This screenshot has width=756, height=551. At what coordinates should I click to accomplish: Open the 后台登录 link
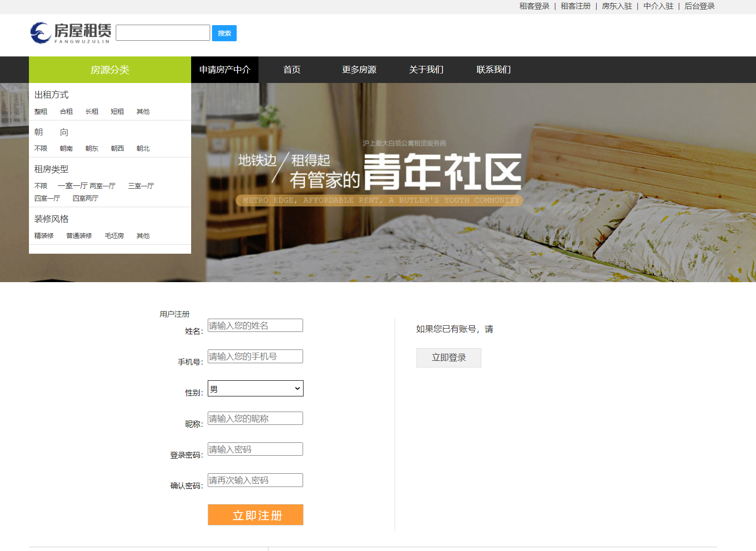click(699, 6)
